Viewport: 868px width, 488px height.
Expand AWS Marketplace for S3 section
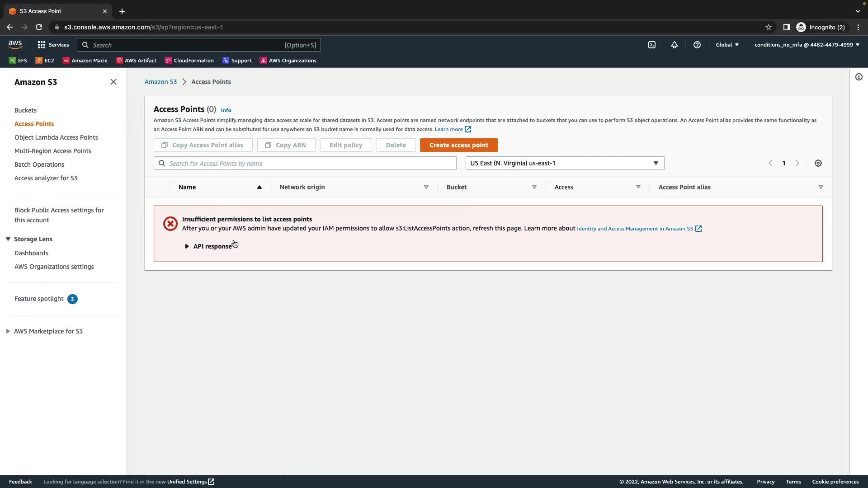click(8, 331)
